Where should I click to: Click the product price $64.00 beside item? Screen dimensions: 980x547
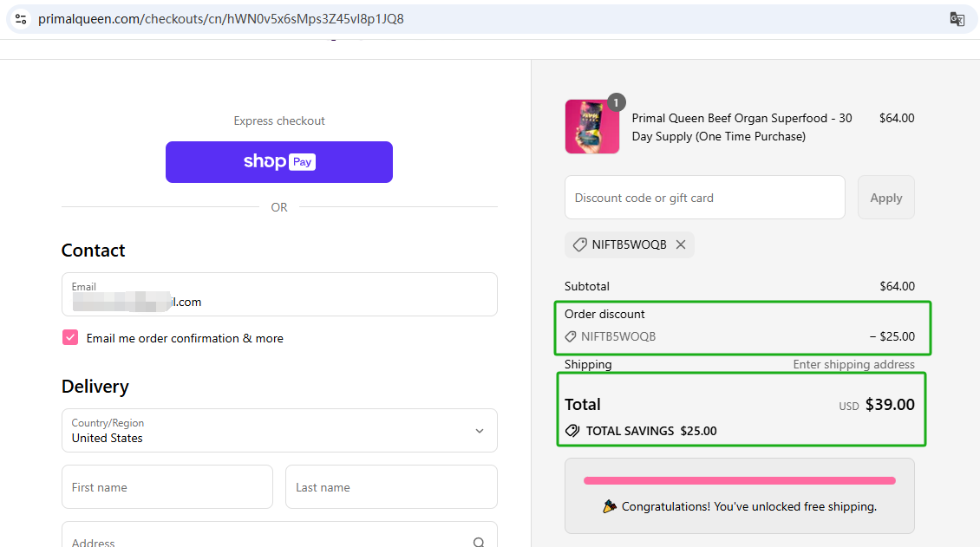pos(897,118)
